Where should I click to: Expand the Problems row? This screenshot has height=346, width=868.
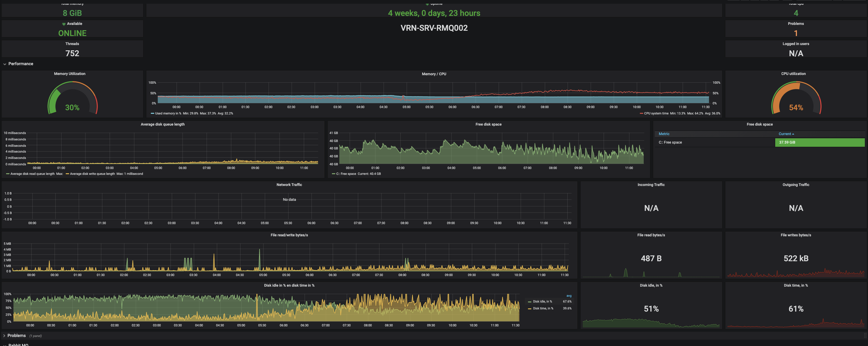(x=5, y=336)
